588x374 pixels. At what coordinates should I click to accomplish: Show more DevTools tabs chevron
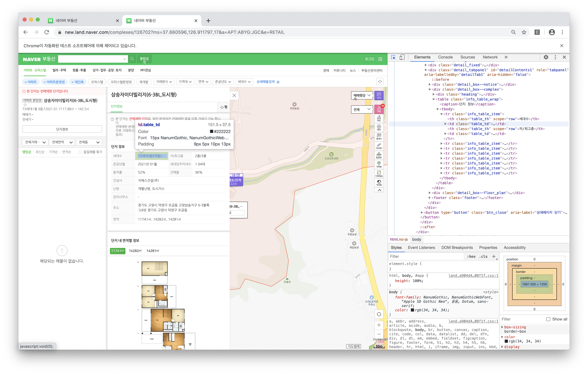[506, 57]
